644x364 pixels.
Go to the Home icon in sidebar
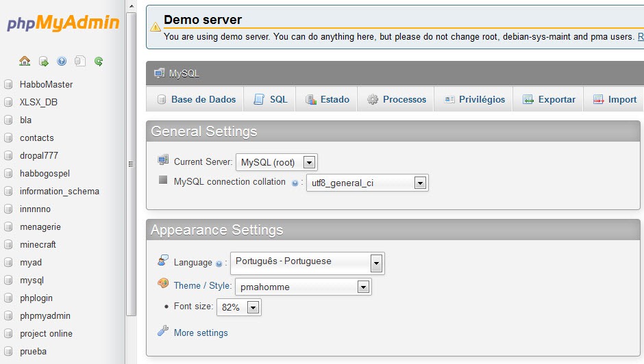coord(25,61)
